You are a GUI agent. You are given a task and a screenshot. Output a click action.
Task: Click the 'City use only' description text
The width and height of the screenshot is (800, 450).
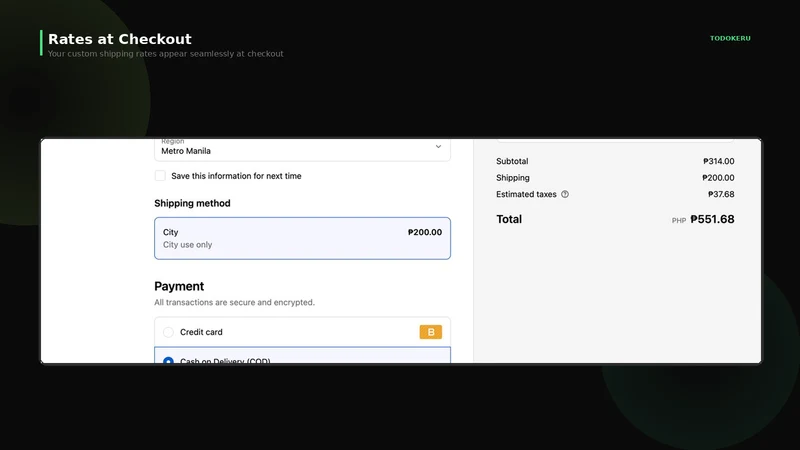coord(188,245)
